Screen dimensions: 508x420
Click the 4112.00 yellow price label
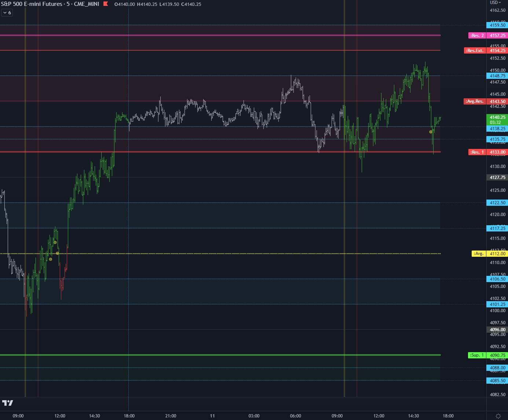[497, 254]
